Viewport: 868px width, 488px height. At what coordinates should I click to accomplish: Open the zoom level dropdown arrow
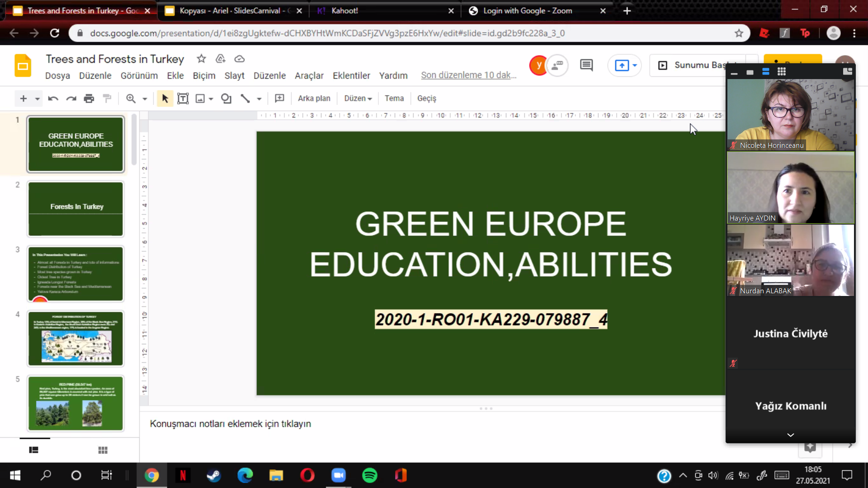pyautogui.click(x=145, y=99)
